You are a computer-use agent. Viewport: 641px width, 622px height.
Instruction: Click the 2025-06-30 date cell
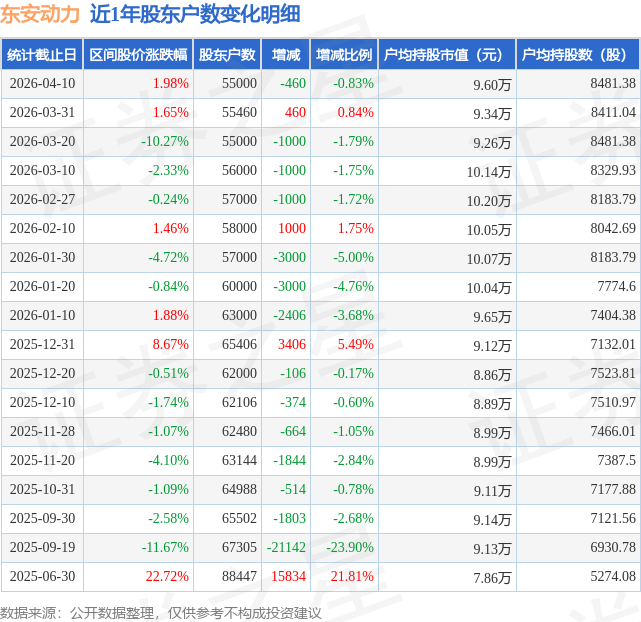coord(42,577)
